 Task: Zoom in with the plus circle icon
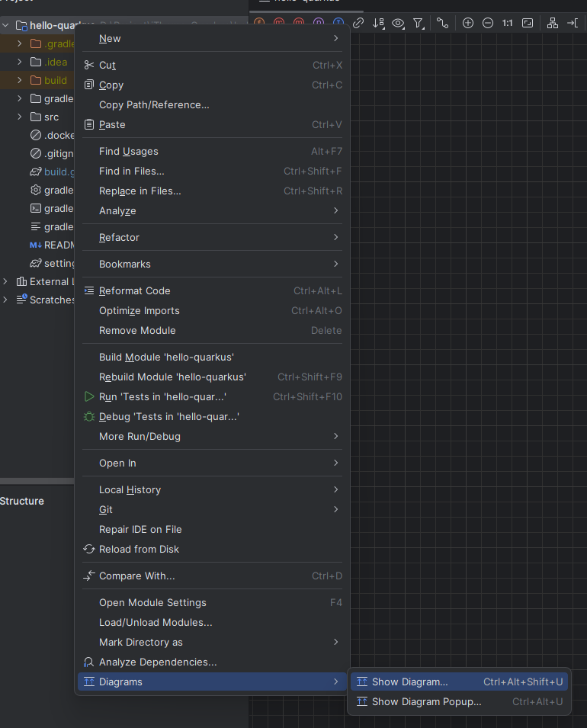(x=467, y=23)
